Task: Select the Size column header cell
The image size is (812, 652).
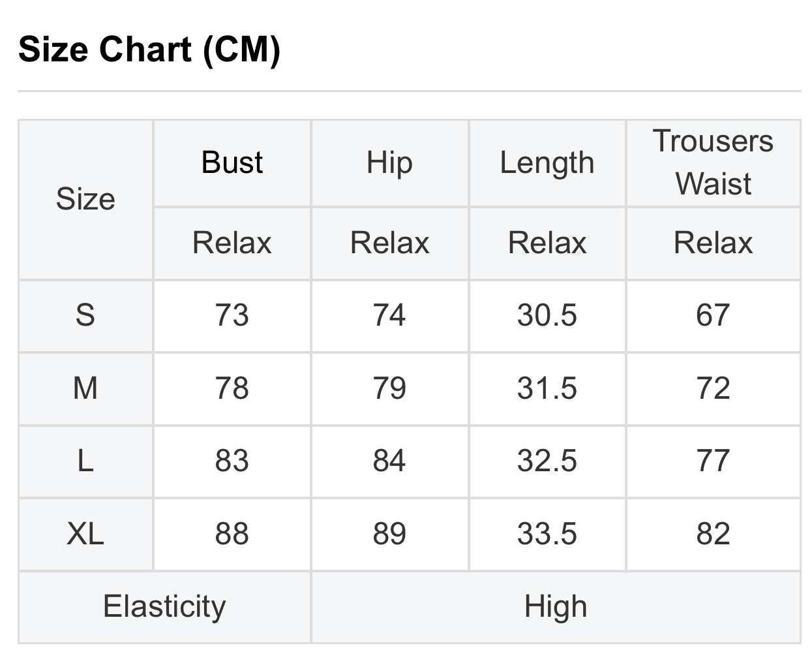Action: (x=85, y=199)
